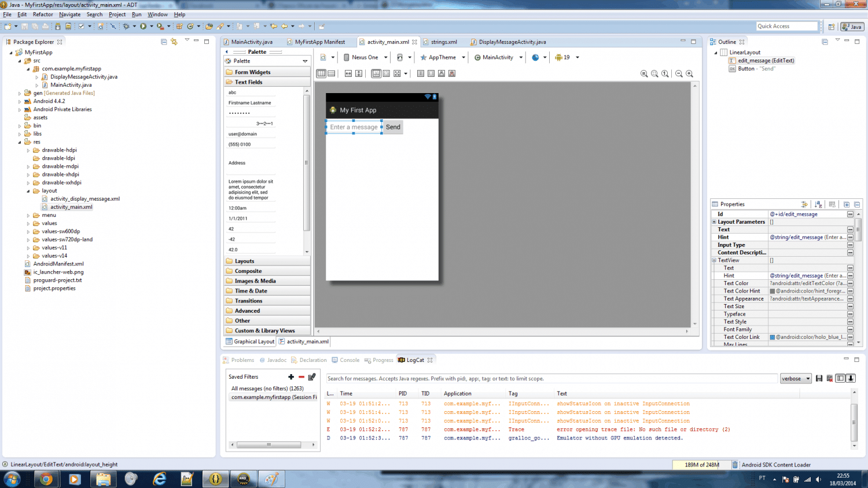Click Link with Editor in Package Explorer
This screenshot has height=488, width=868.
[174, 42]
